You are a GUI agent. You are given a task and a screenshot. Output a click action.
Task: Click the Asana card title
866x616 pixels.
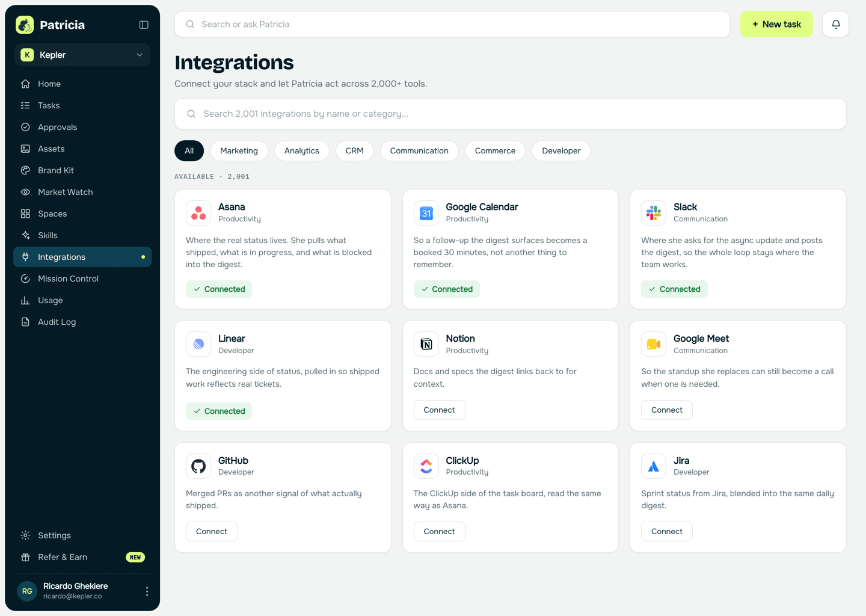(x=232, y=207)
